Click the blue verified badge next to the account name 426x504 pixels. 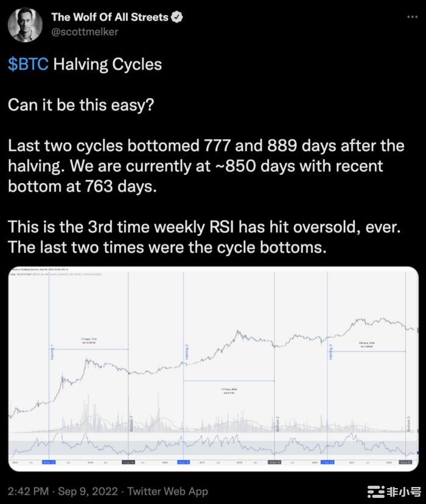point(177,17)
